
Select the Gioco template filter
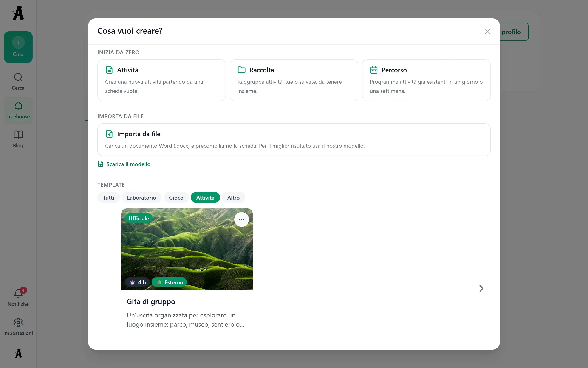tap(176, 197)
